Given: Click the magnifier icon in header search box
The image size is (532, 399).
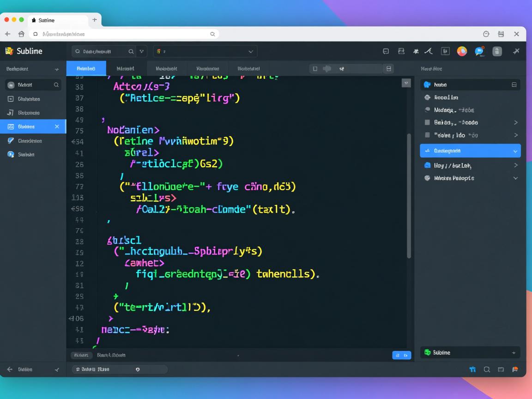Looking at the screenshot, I should click(131, 52).
